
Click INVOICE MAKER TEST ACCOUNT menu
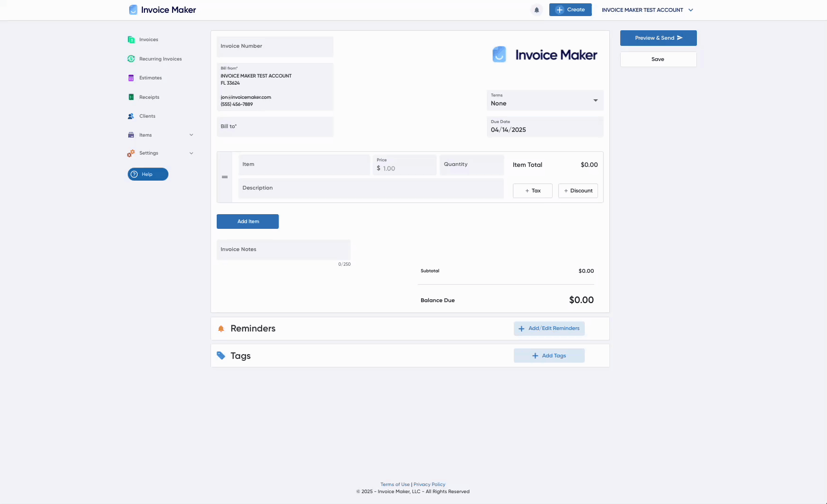tap(642, 10)
